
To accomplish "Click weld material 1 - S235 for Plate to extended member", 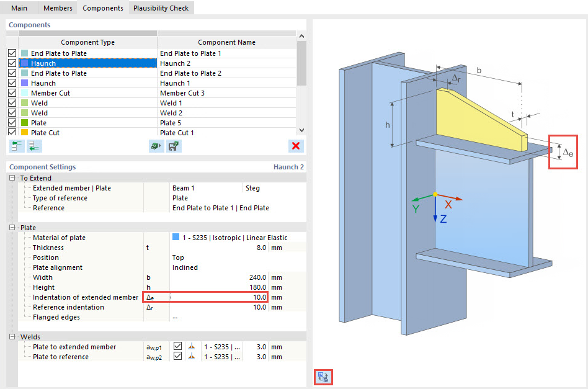I will 222,347.
